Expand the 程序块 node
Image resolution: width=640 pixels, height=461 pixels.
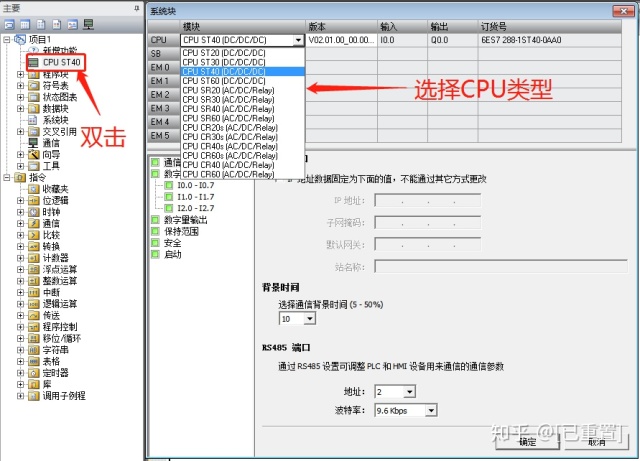coord(20,74)
